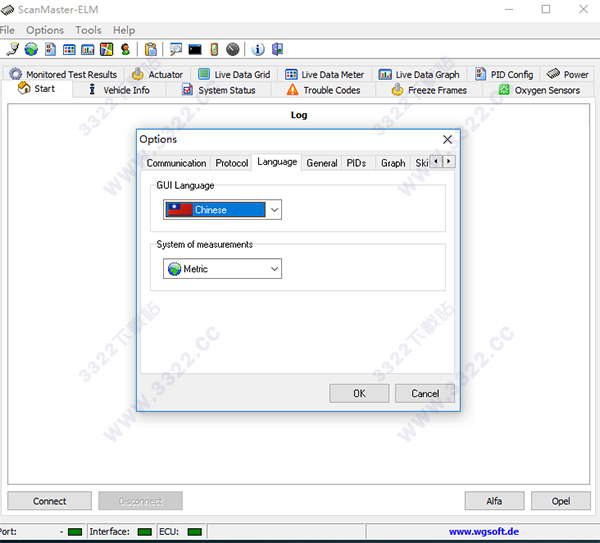Image resolution: width=600 pixels, height=543 pixels.
Task: Click the handheld device toolbar icon
Action: pyautogui.click(x=214, y=49)
